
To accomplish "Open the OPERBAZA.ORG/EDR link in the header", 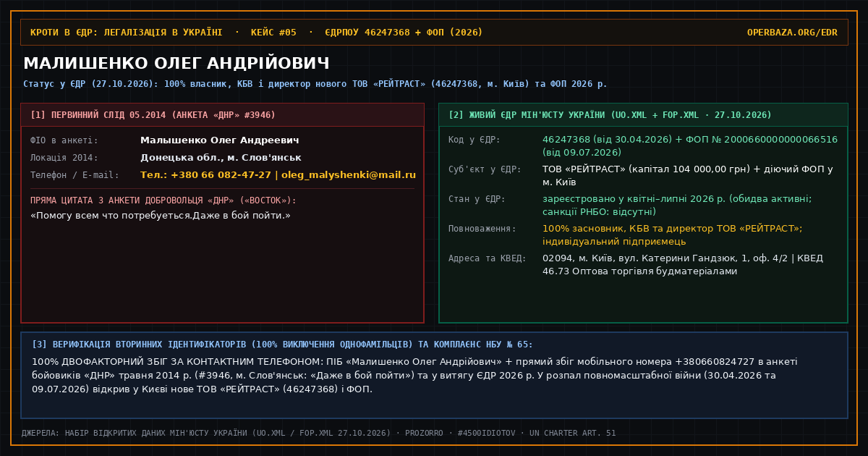I will click(792, 33).
